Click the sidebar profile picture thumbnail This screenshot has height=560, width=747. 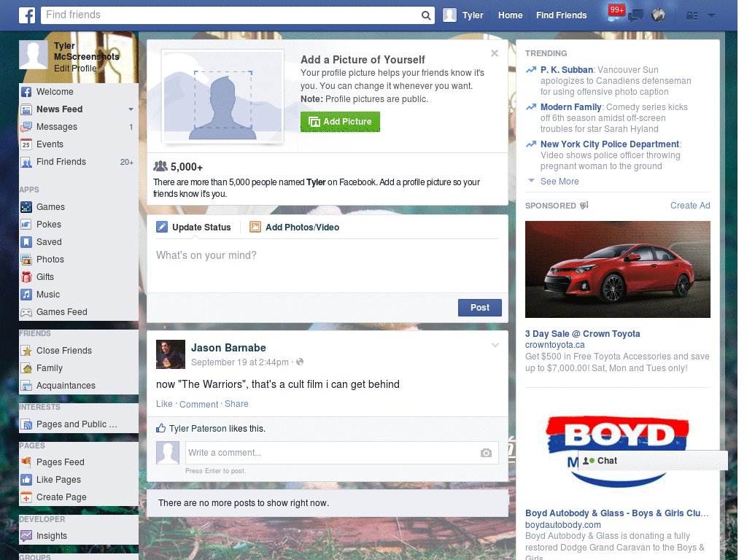34,55
